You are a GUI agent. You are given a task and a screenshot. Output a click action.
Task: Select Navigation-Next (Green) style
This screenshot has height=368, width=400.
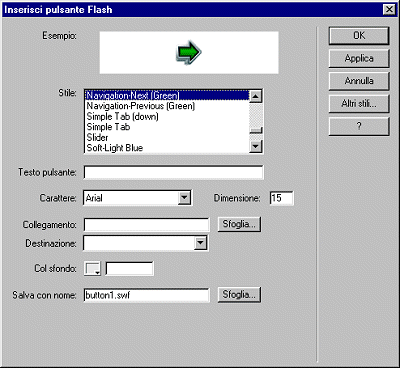click(x=167, y=96)
